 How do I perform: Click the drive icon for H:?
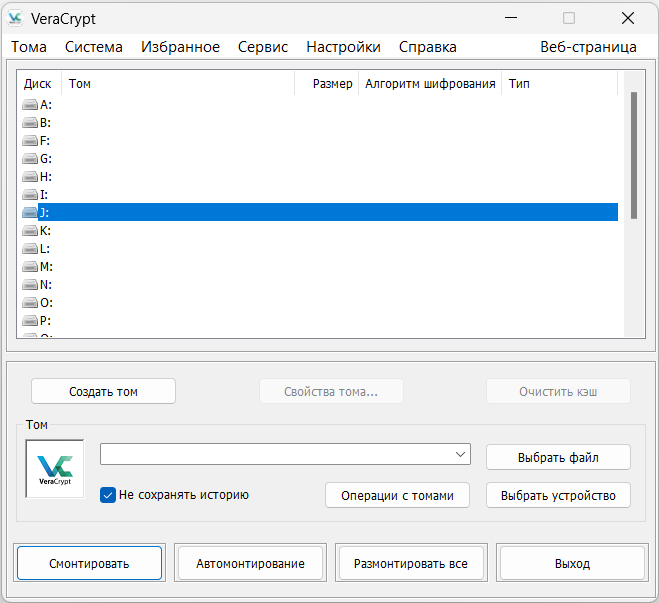[x=30, y=177]
